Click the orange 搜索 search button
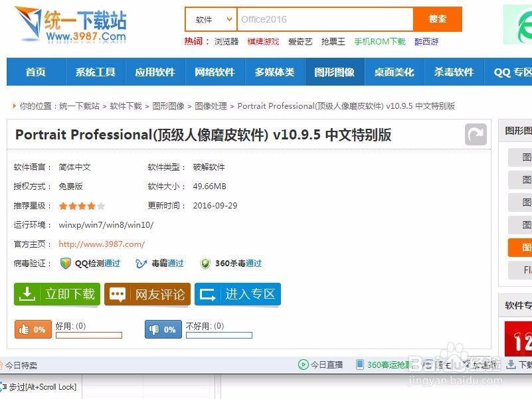 437,19
